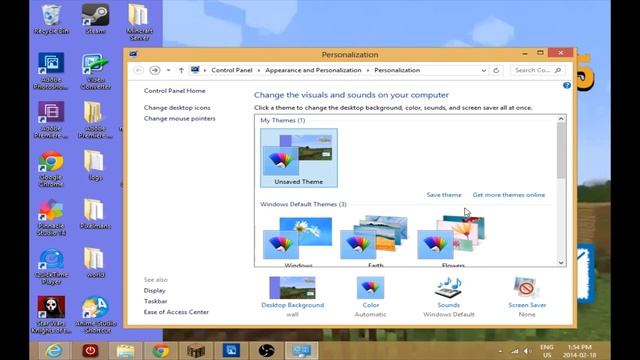Open Chrome from the taskbar
This screenshot has height=360, width=640.
[160, 351]
